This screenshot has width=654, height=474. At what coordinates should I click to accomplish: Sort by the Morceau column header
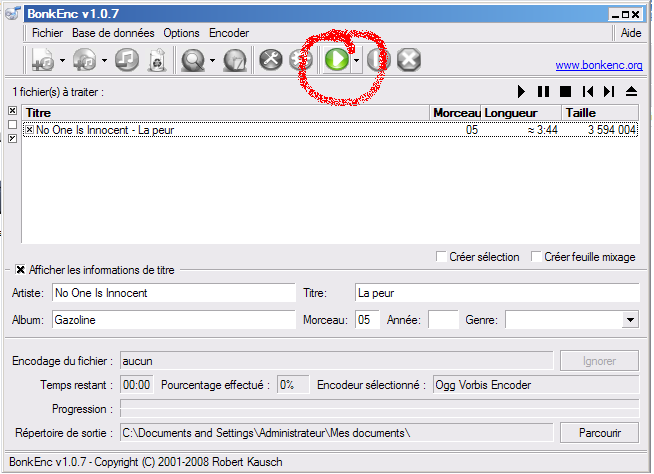coord(455,113)
